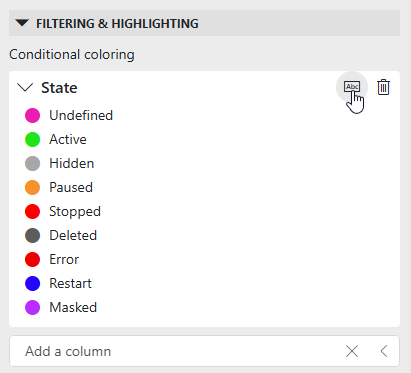411x373 pixels.
Task: Pick the pink Undefined color swatch
Action: point(32,115)
